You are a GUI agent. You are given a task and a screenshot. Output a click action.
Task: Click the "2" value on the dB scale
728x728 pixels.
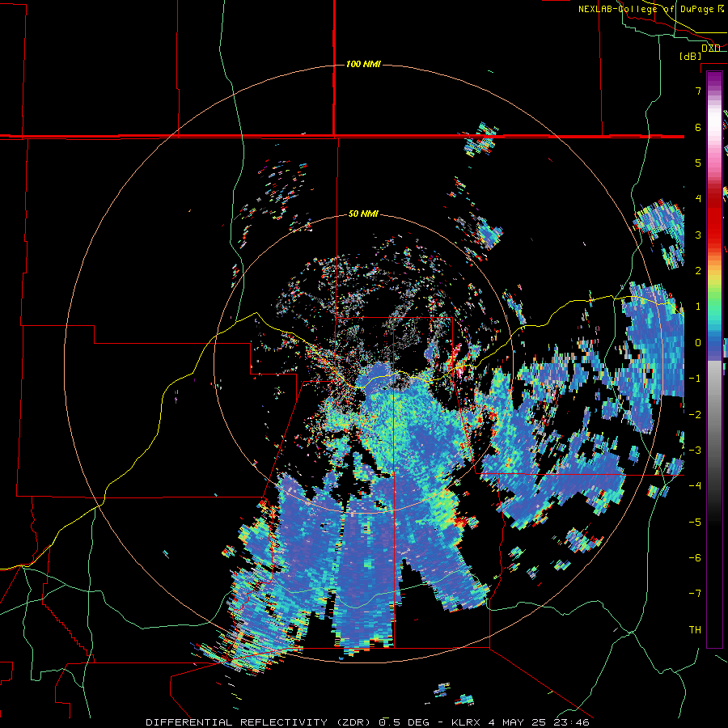point(698,271)
